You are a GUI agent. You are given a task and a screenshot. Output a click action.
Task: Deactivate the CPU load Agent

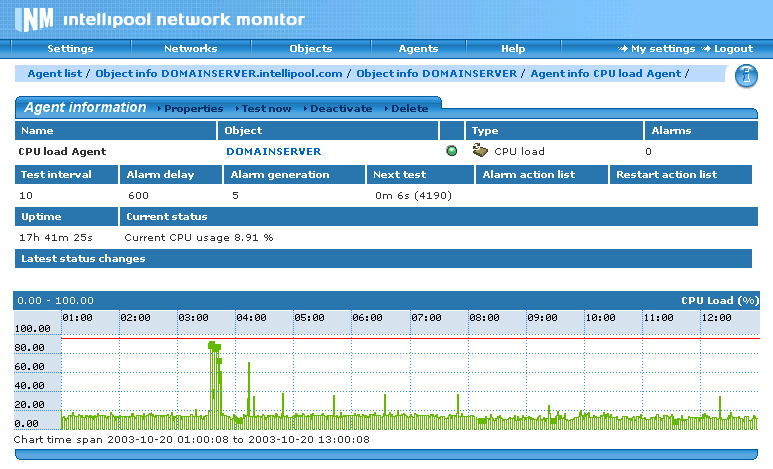click(x=340, y=108)
